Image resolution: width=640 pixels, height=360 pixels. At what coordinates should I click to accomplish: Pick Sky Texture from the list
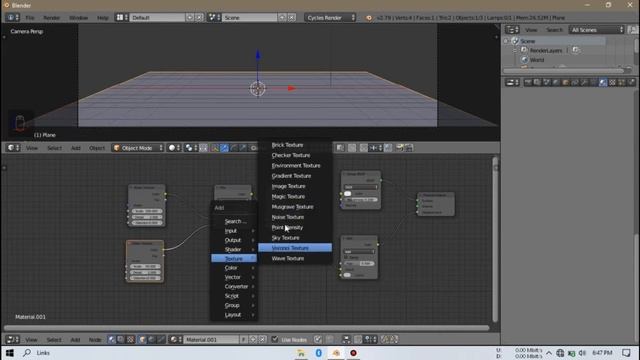click(x=285, y=238)
